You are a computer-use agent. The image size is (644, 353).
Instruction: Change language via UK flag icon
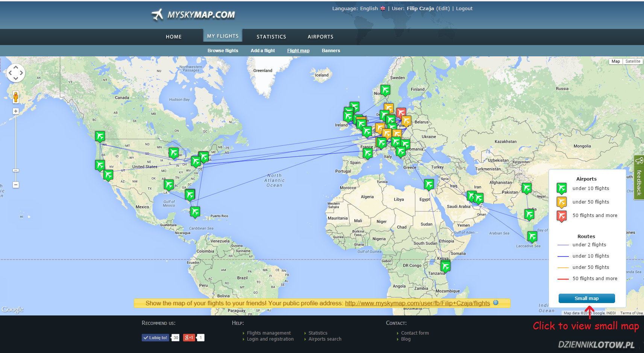pos(383,9)
